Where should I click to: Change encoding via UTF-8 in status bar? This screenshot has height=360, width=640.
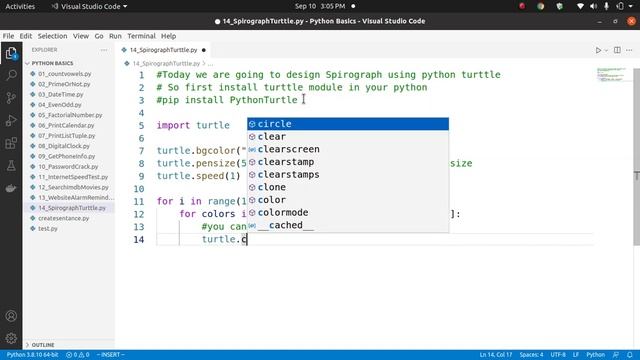558,355
